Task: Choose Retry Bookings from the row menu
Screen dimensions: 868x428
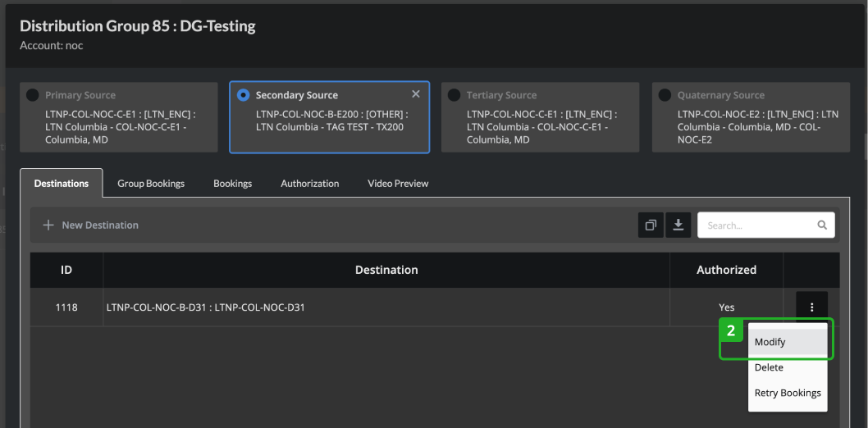Action: (788, 394)
